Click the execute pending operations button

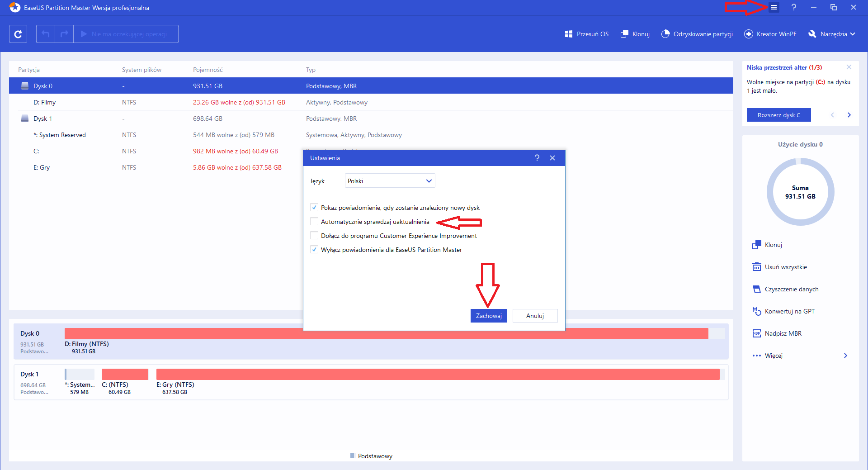point(126,34)
